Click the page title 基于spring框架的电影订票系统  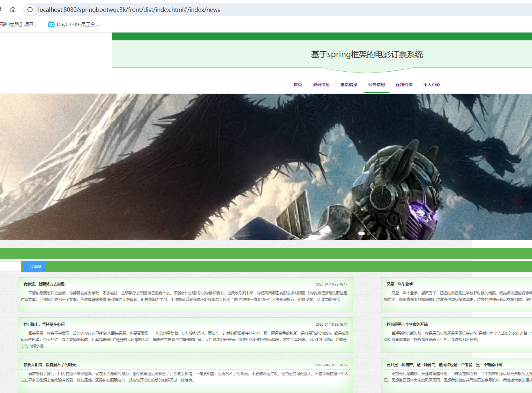367,55
